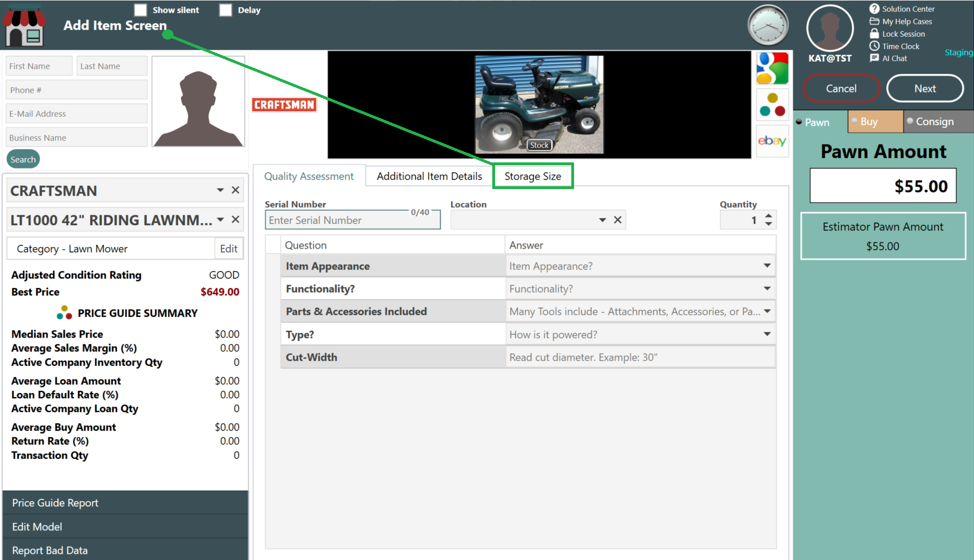Clear the LT1000 model selection
The width and height of the screenshot is (974, 560).
(235, 219)
